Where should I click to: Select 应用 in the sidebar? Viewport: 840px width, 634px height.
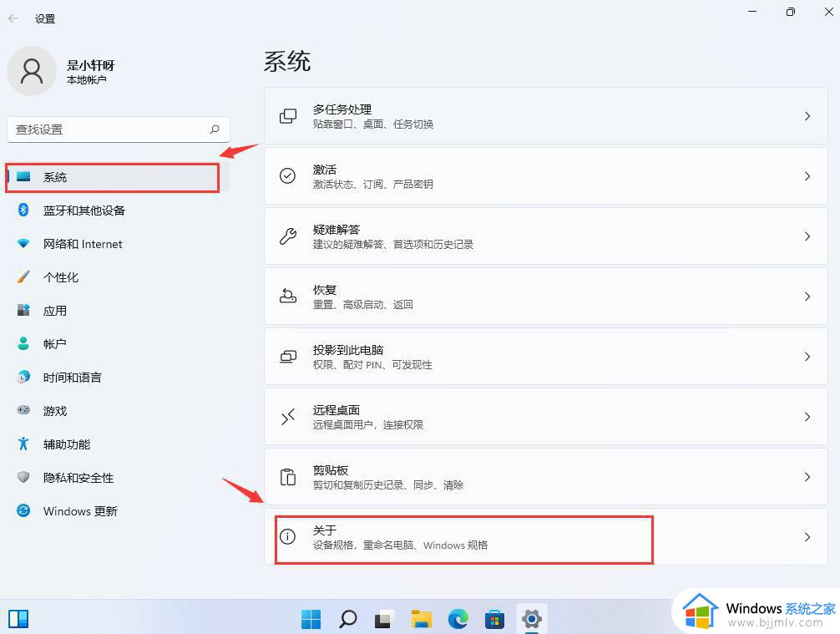(118, 310)
